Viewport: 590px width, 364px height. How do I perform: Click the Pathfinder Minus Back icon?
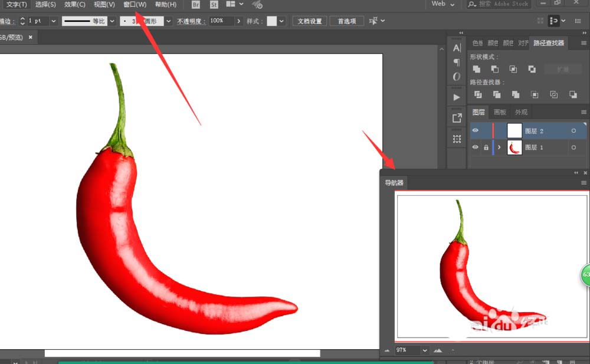point(573,94)
